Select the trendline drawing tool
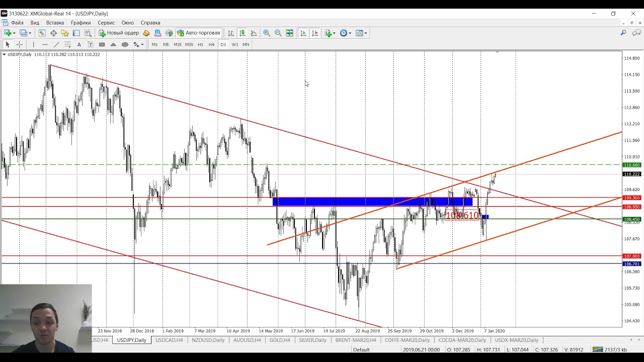The width and height of the screenshot is (644, 362). 56,44
